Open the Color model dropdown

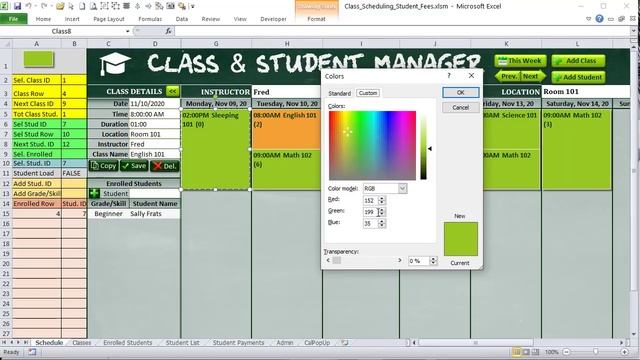402,188
